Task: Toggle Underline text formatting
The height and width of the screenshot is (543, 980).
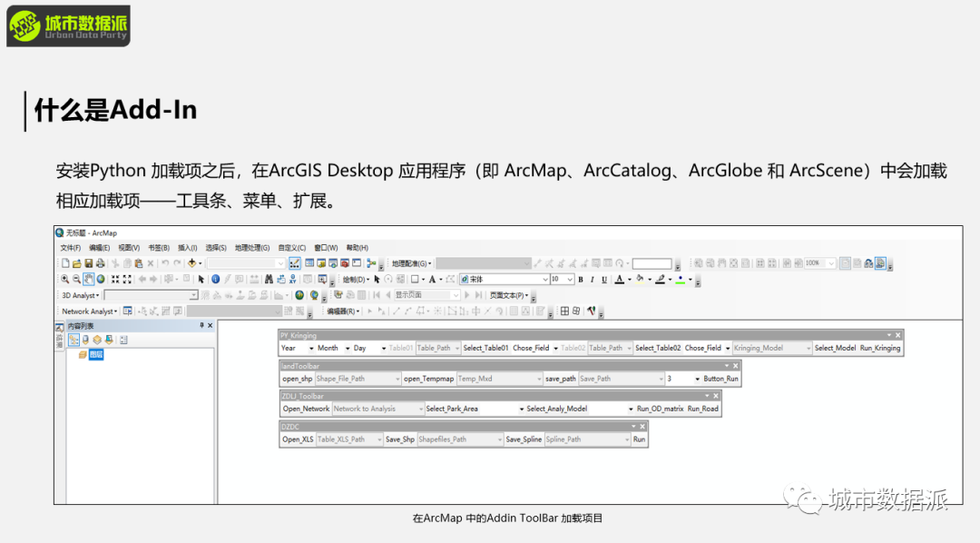Action: coord(604,280)
